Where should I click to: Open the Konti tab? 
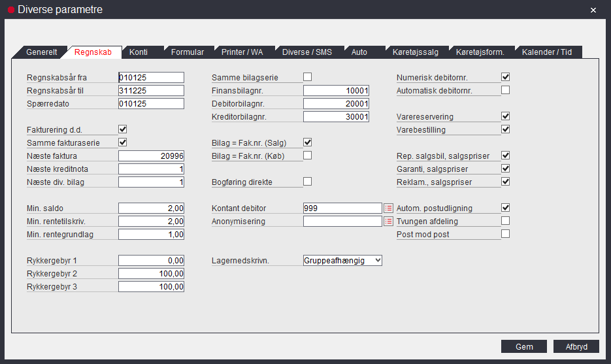[138, 52]
